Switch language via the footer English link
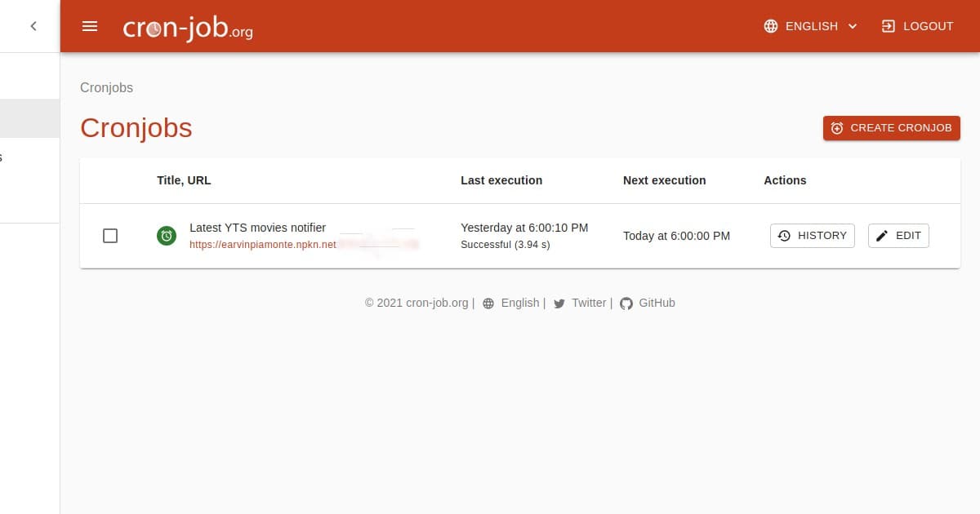Viewport: 980px width, 514px height. (x=520, y=303)
